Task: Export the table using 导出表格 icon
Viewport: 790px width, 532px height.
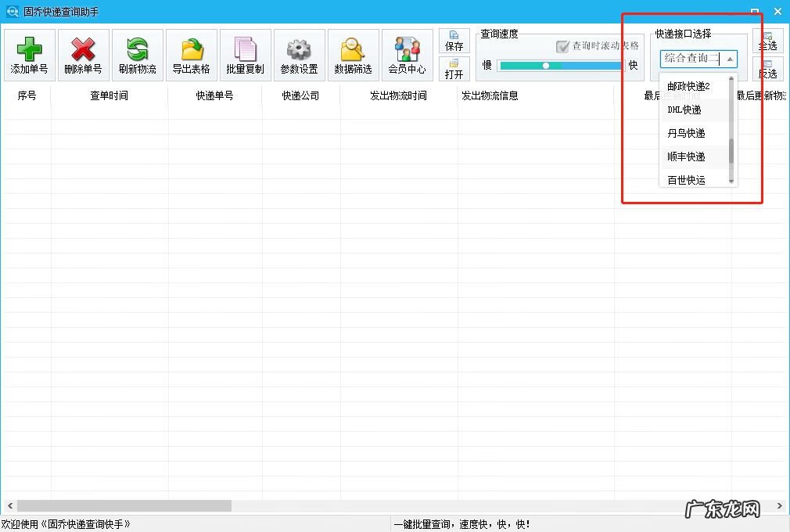Action: (191, 55)
